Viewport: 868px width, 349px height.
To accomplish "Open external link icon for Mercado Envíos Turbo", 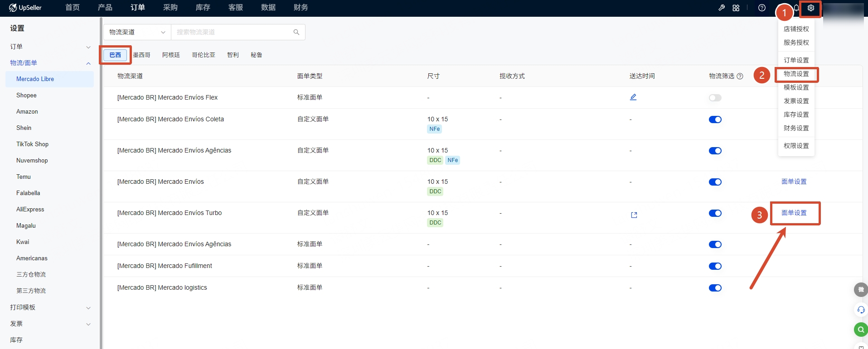I will (634, 215).
